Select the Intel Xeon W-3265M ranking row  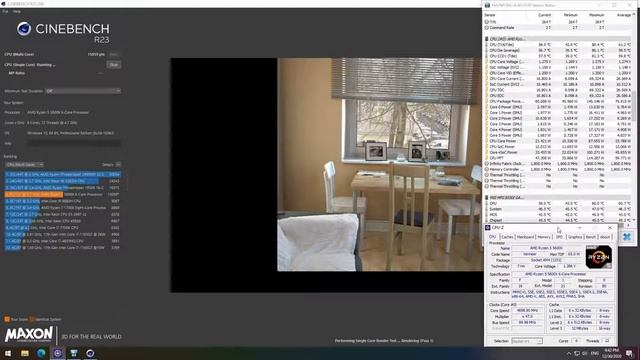click(63, 181)
